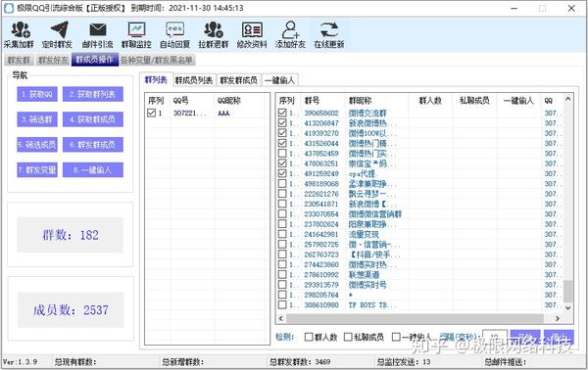Open the 各种变量/群发黑名单 tab
This screenshot has height=370, width=588.
click(x=157, y=60)
